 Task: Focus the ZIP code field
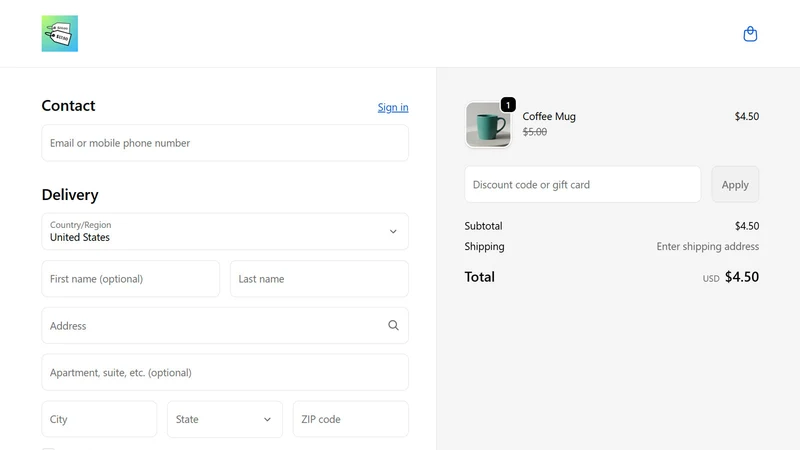351,419
